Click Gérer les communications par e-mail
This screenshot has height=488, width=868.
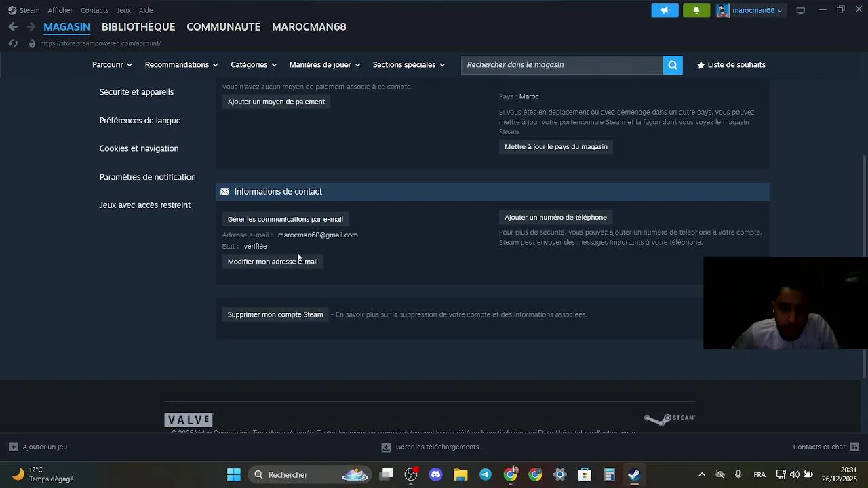pyautogui.click(x=285, y=219)
